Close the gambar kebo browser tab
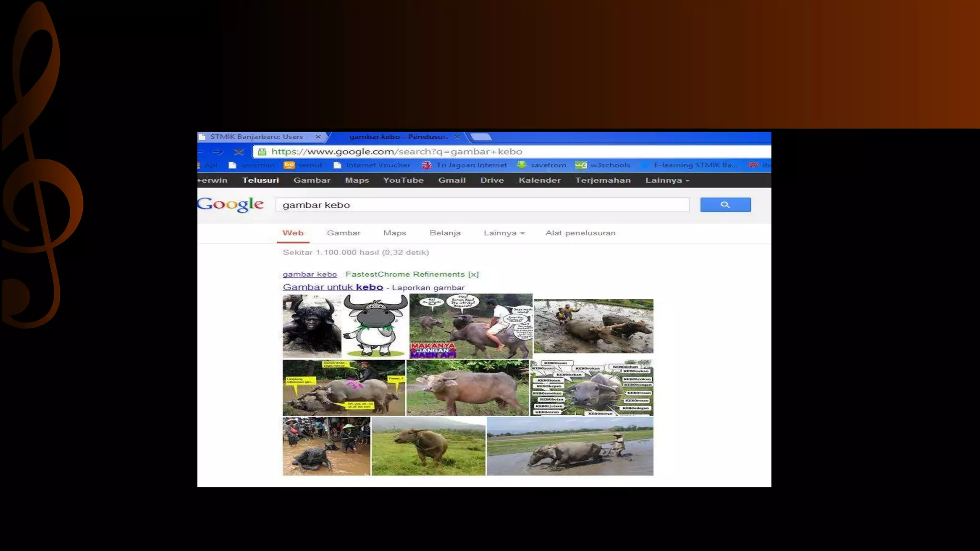 [457, 137]
